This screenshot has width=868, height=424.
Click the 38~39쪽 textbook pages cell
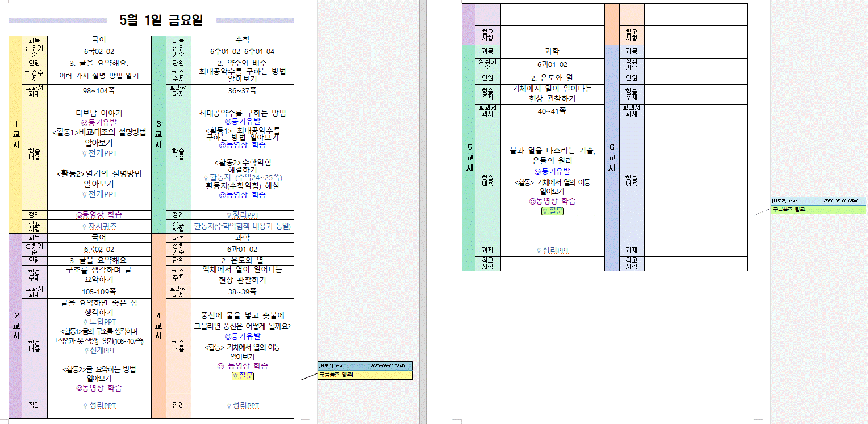click(x=243, y=292)
